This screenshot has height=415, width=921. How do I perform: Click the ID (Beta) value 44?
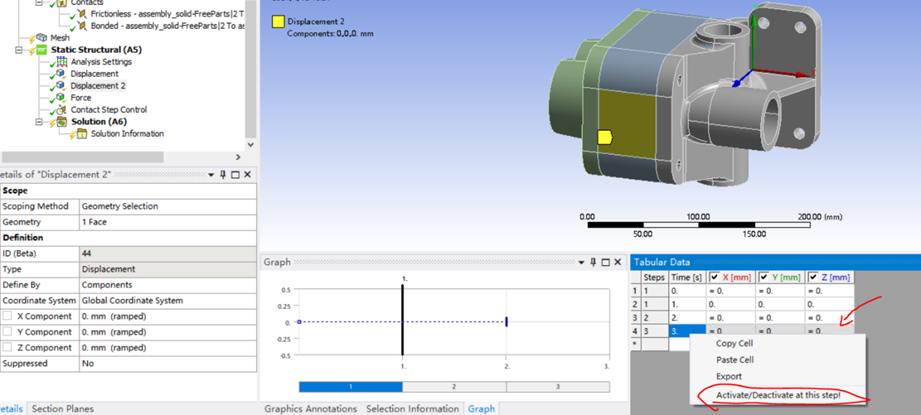tap(167, 253)
